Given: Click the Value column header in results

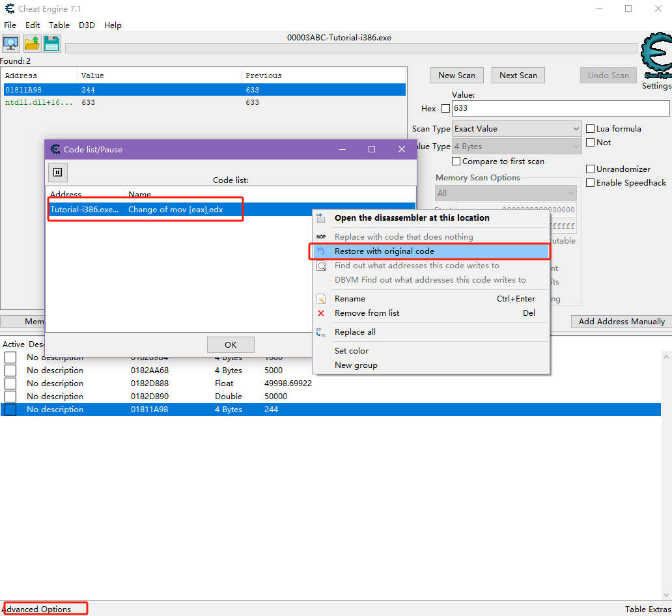Looking at the screenshot, I should coord(159,76).
